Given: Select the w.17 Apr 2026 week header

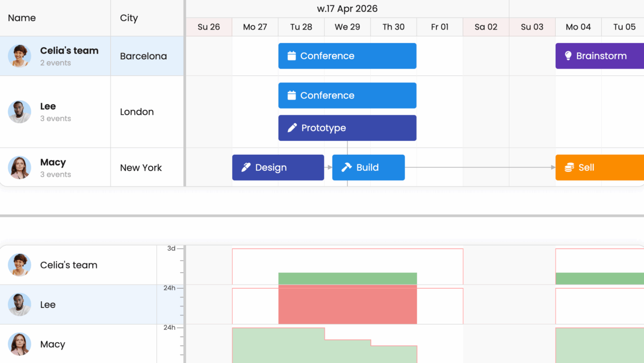Looking at the screenshot, I should 347,9.
